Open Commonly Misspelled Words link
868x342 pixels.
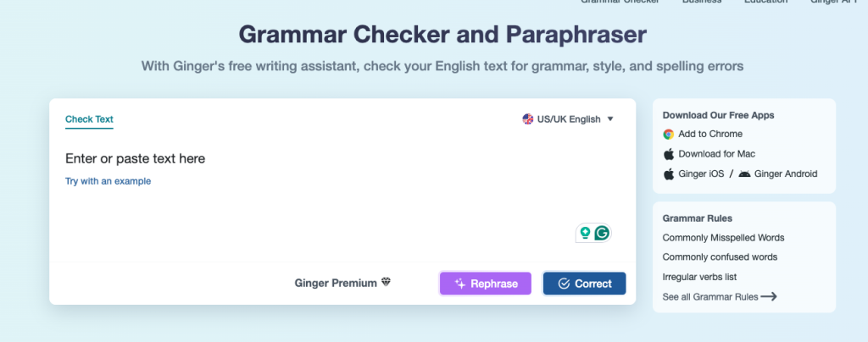(723, 238)
